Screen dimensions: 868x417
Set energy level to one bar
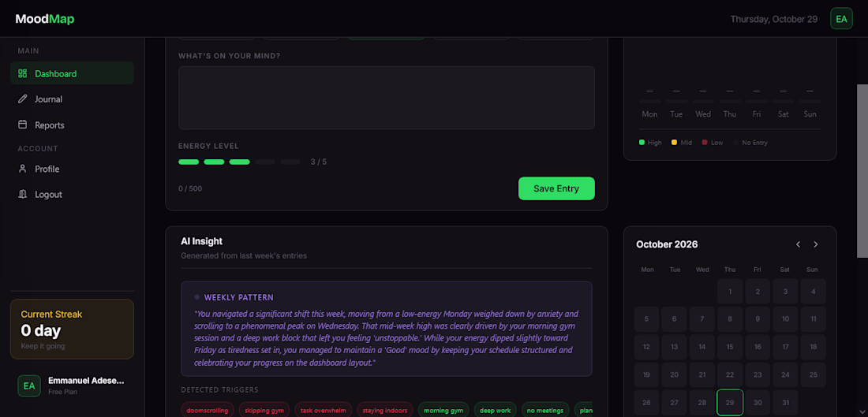tap(189, 162)
